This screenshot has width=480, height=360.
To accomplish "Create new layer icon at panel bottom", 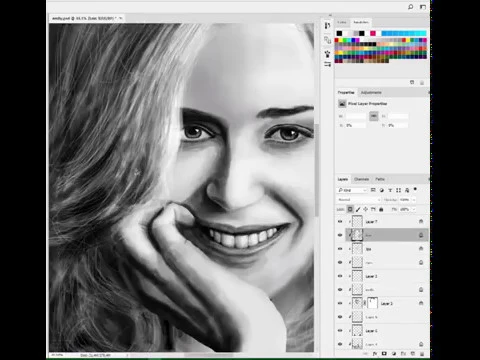I will point(413,354).
